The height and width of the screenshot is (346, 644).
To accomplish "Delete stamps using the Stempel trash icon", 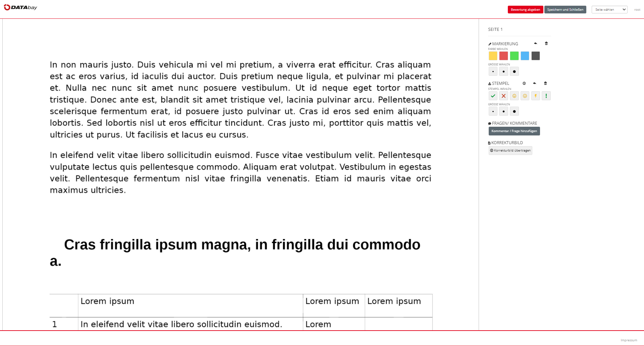I will pyautogui.click(x=545, y=83).
